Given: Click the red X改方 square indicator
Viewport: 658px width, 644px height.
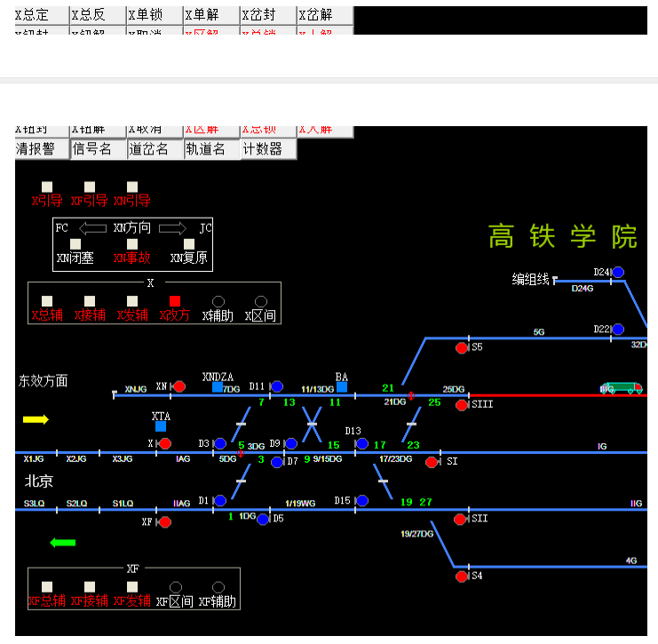Looking at the screenshot, I should (175, 301).
